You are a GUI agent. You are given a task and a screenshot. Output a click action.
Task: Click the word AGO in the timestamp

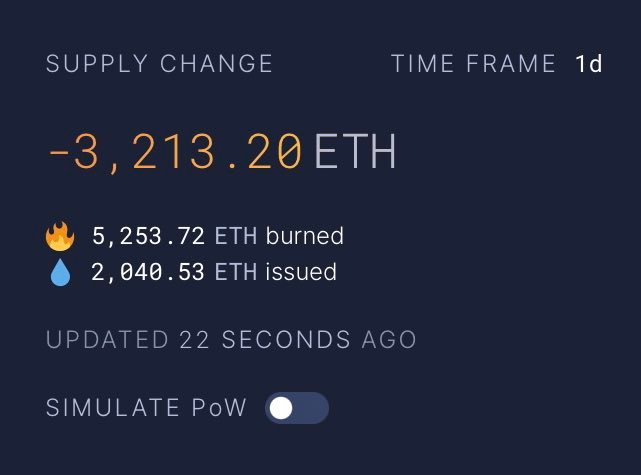pyautogui.click(x=388, y=340)
